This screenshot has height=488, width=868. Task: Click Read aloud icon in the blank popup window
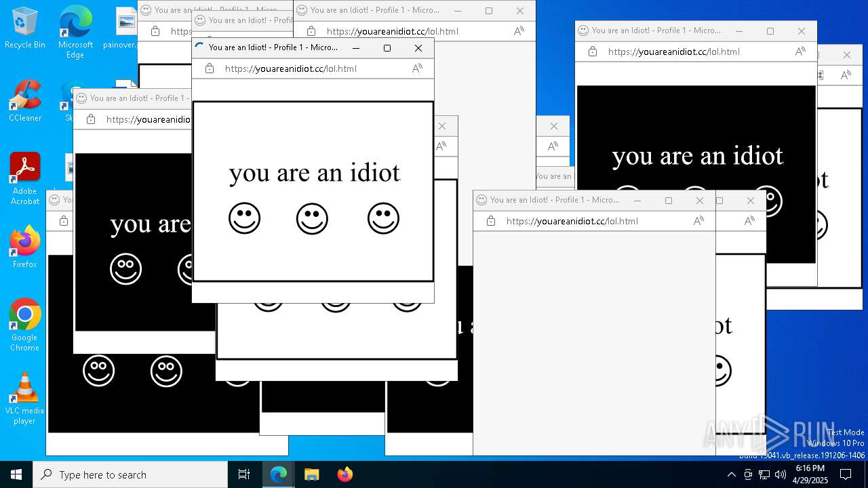pyautogui.click(x=698, y=221)
